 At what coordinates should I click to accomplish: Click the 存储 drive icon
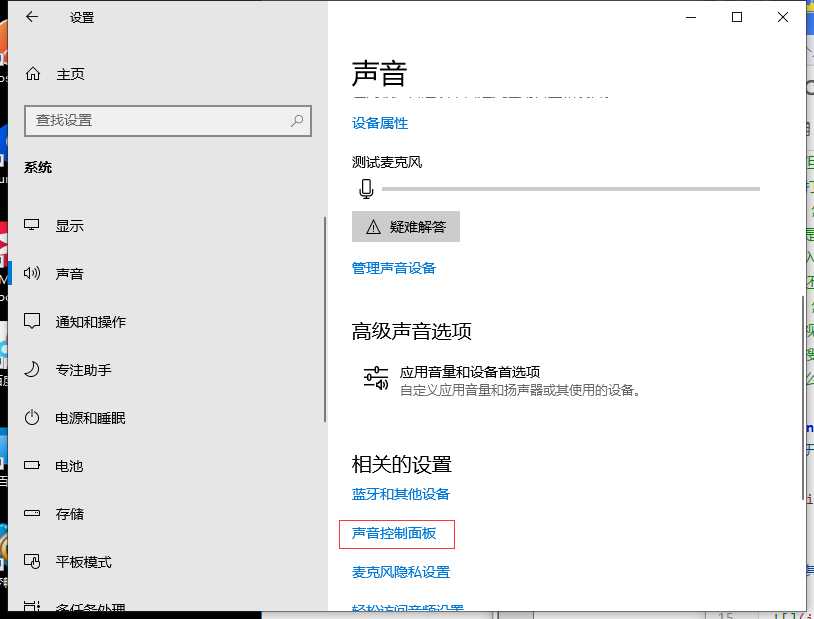32,513
